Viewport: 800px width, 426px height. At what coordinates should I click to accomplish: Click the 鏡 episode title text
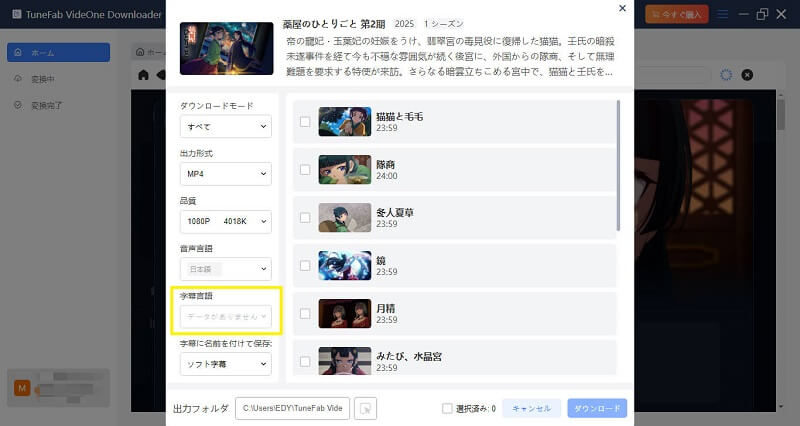pos(381,260)
